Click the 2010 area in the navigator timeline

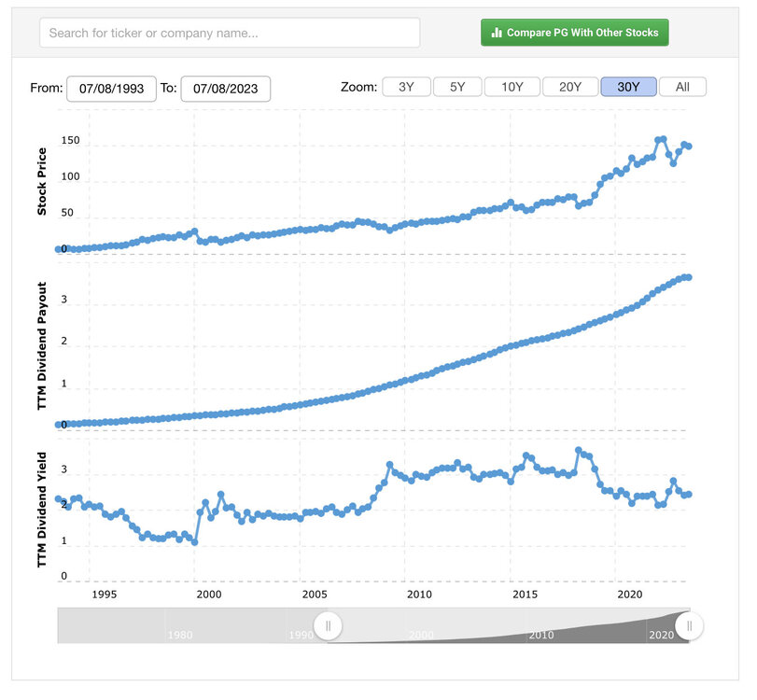tap(540, 635)
